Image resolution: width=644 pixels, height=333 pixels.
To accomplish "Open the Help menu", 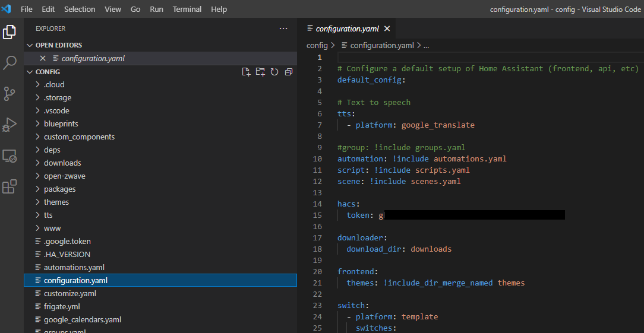I will [219, 9].
